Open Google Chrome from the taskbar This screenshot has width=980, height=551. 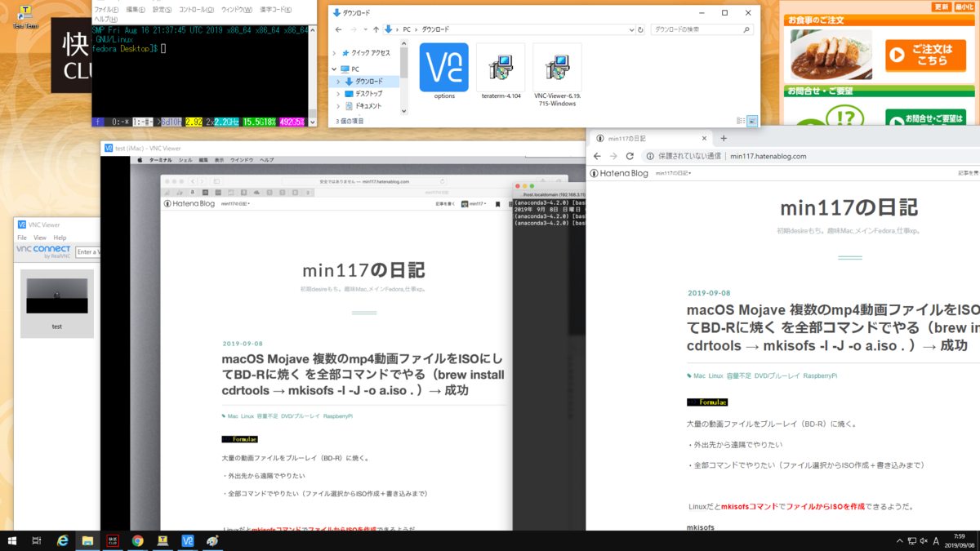pyautogui.click(x=136, y=540)
